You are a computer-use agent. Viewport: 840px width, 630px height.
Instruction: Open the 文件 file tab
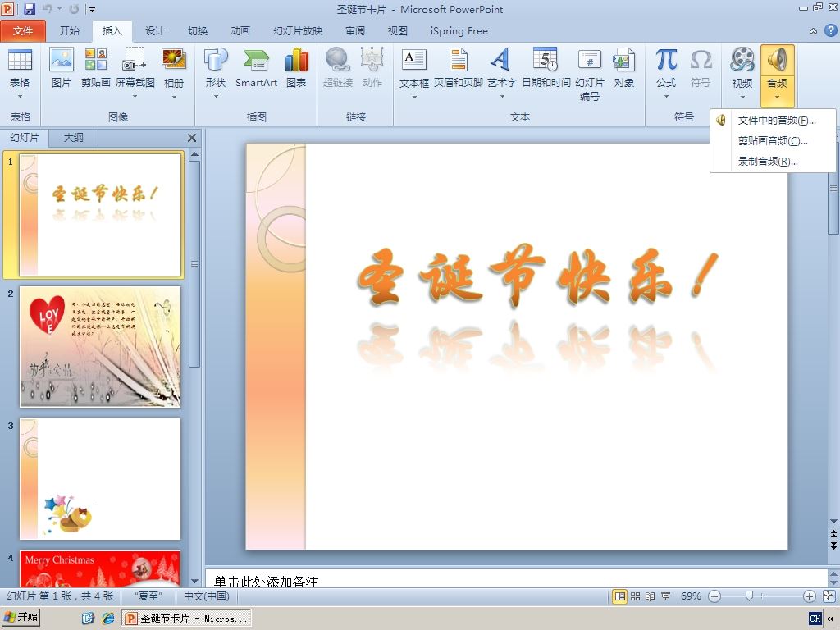tap(22, 31)
